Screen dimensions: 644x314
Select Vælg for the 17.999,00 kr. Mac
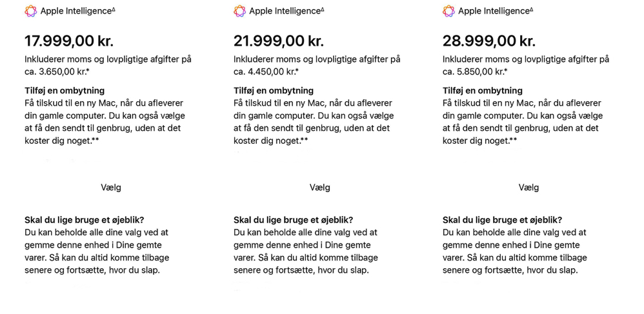111,188
